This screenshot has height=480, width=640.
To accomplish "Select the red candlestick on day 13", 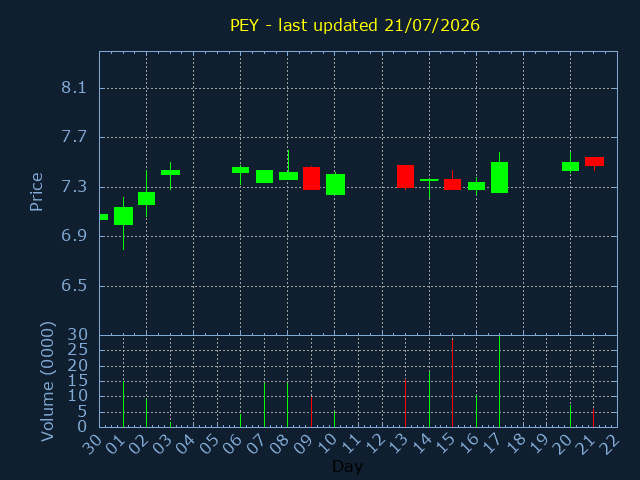I will tap(405, 176).
